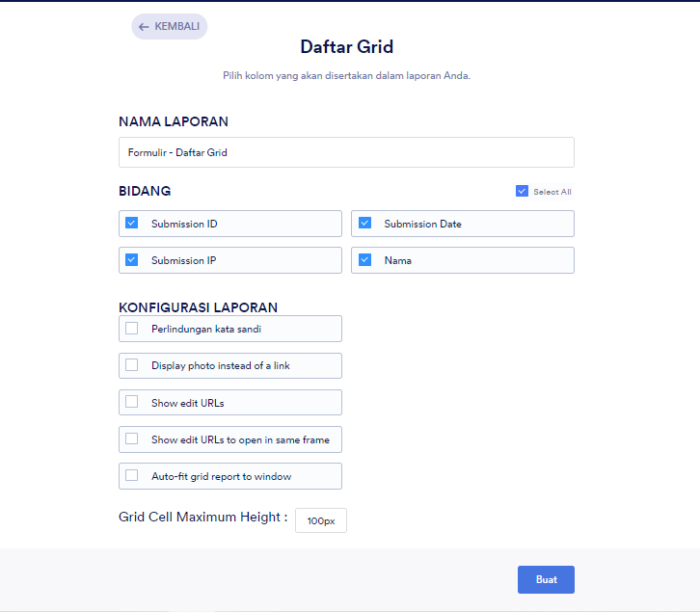Click the KONFIGURASI LAPORAN section heading
Image resolution: width=700 pixels, height=612 pixels.
(198, 308)
